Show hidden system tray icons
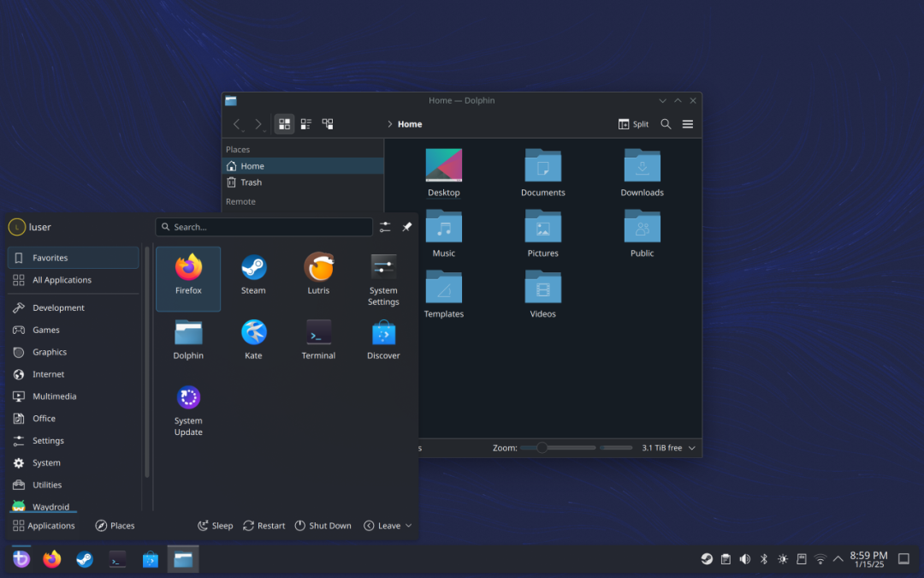924x578 pixels. pos(838,559)
